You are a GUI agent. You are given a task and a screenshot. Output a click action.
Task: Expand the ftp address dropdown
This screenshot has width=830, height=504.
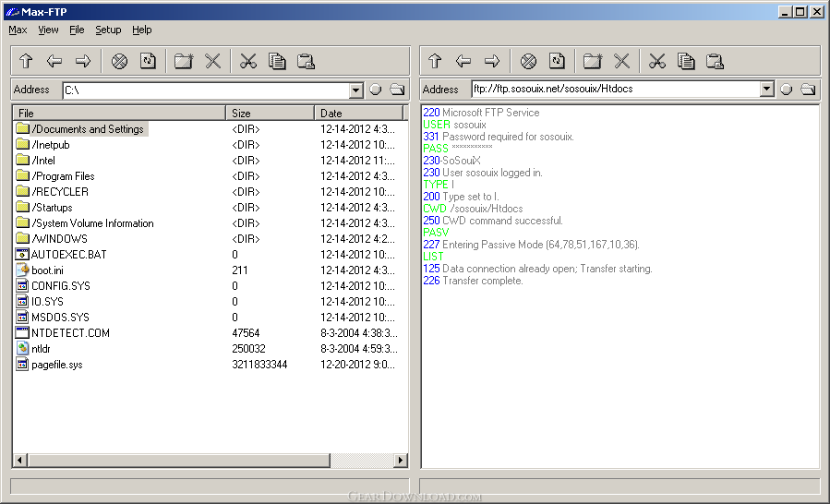[x=766, y=89]
